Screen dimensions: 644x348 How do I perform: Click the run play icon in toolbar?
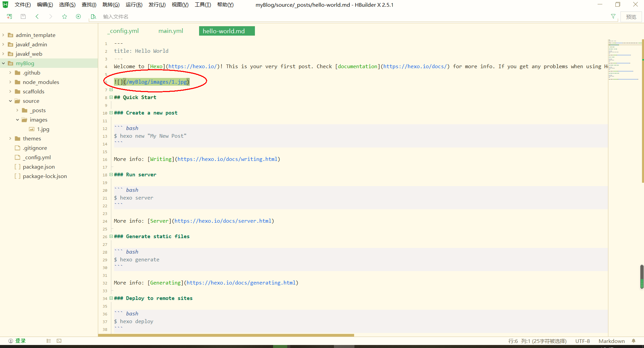click(x=78, y=16)
